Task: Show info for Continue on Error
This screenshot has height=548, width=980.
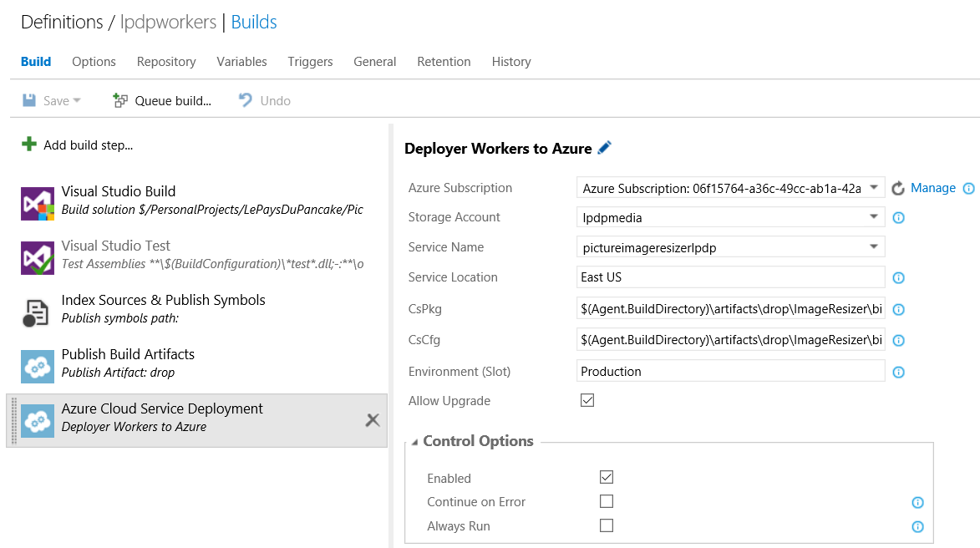Action: [x=917, y=502]
